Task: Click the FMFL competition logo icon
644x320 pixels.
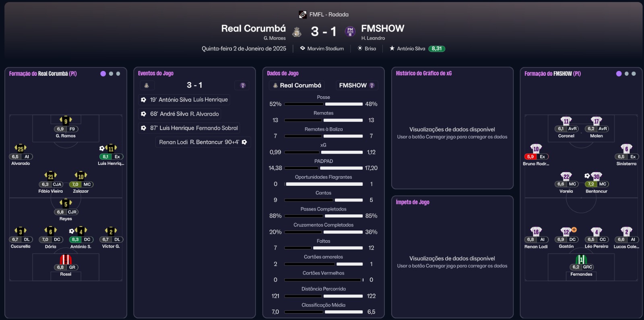Action: pyautogui.click(x=303, y=15)
